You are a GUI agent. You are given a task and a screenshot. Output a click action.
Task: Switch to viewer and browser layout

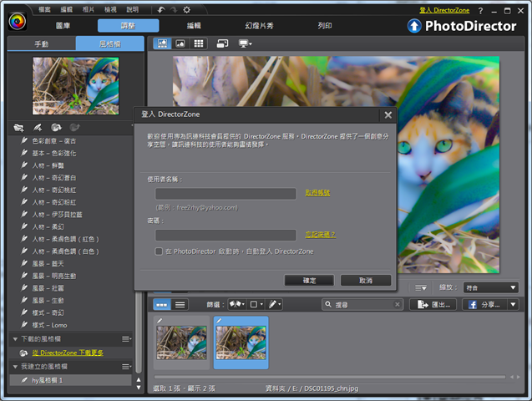[162, 43]
